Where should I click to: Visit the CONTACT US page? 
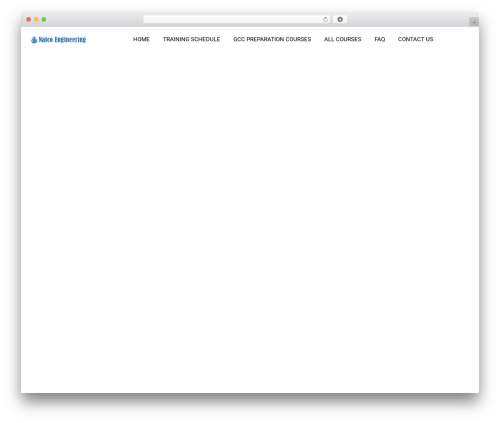click(415, 39)
